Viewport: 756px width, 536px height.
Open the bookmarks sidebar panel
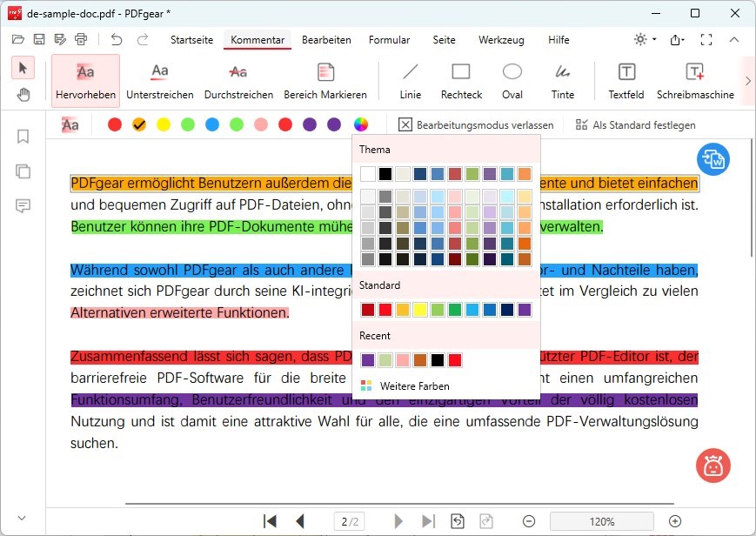tap(23, 136)
